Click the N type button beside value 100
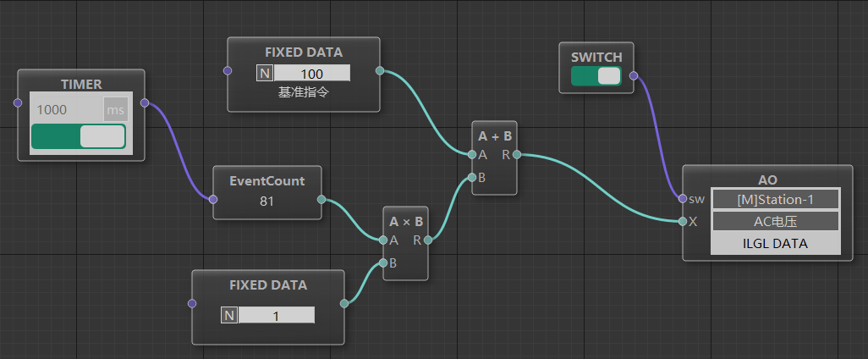Screen dimensions: 868x359 coord(265,73)
